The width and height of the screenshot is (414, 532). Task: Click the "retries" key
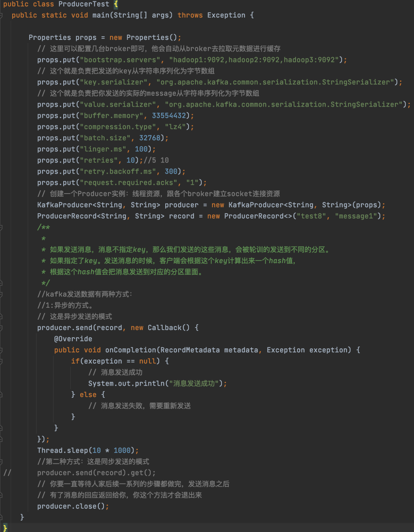99,160
